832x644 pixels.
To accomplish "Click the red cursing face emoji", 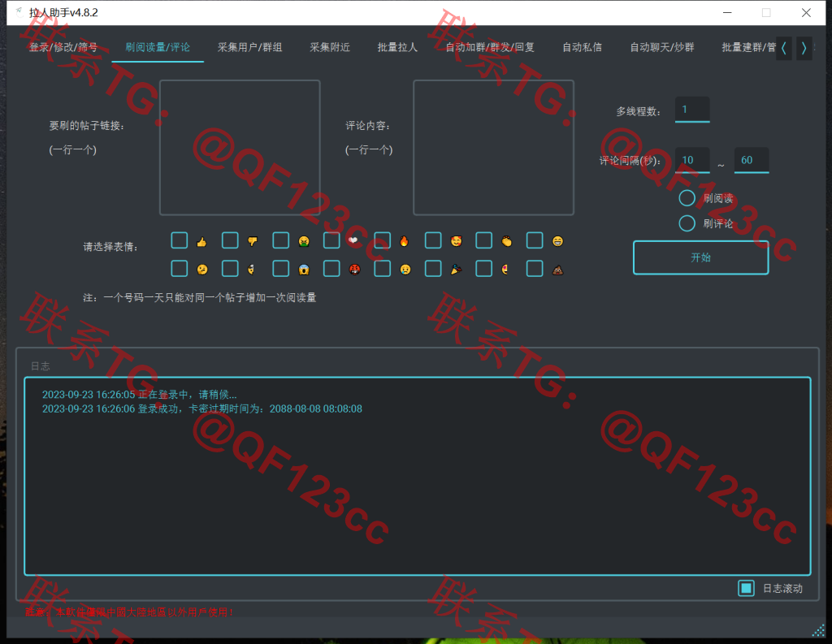I will pyautogui.click(x=354, y=270).
